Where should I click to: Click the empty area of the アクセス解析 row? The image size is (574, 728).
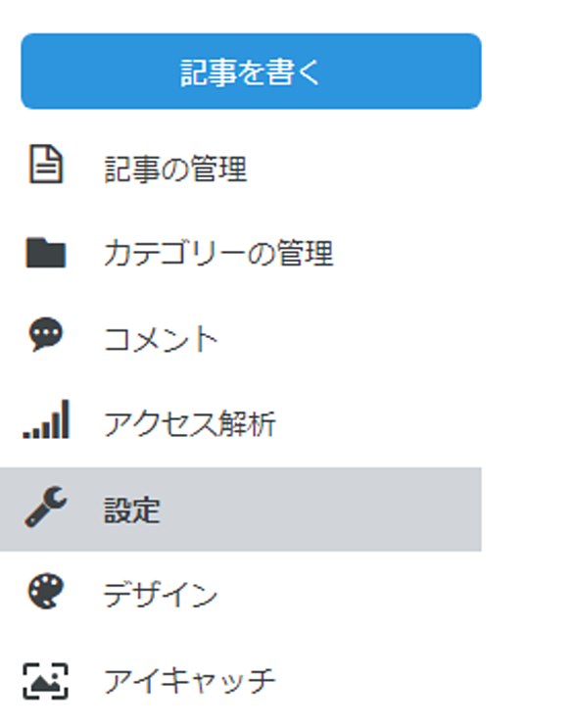(x=378, y=423)
